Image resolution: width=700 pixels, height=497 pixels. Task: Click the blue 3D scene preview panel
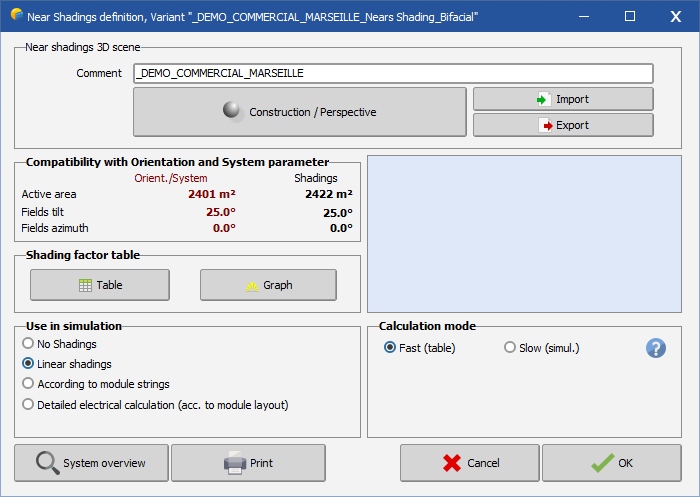pyautogui.click(x=524, y=234)
